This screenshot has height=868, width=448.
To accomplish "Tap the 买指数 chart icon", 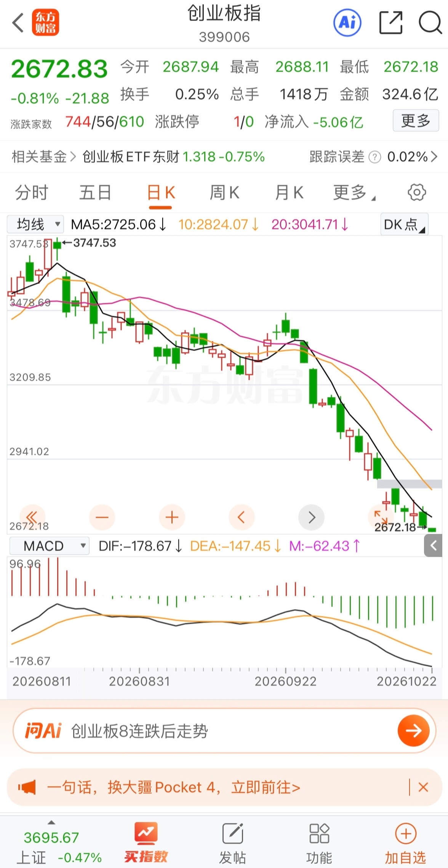I will [146, 834].
